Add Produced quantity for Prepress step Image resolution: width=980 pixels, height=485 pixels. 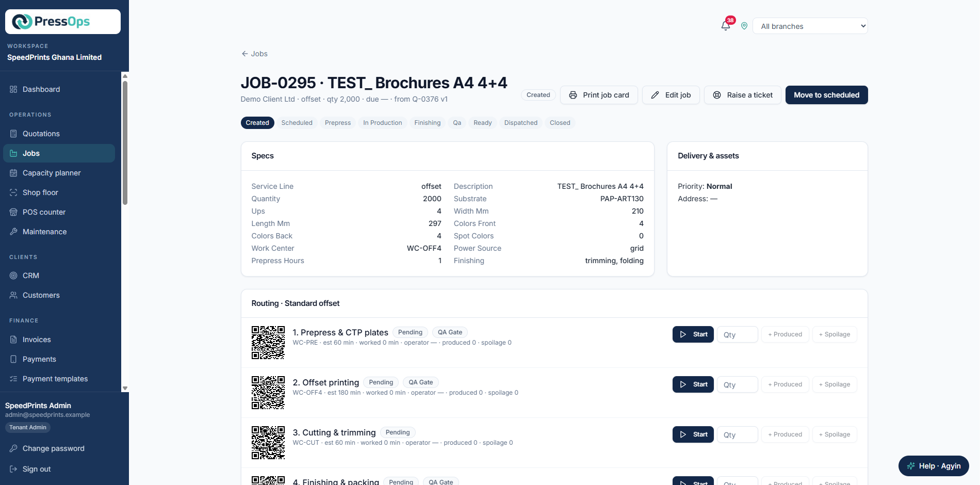[x=785, y=334]
